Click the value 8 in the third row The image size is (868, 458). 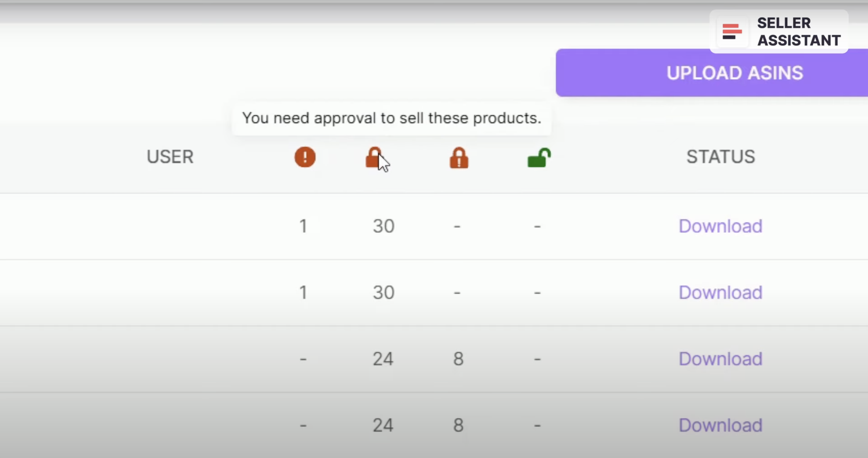click(458, 358)
